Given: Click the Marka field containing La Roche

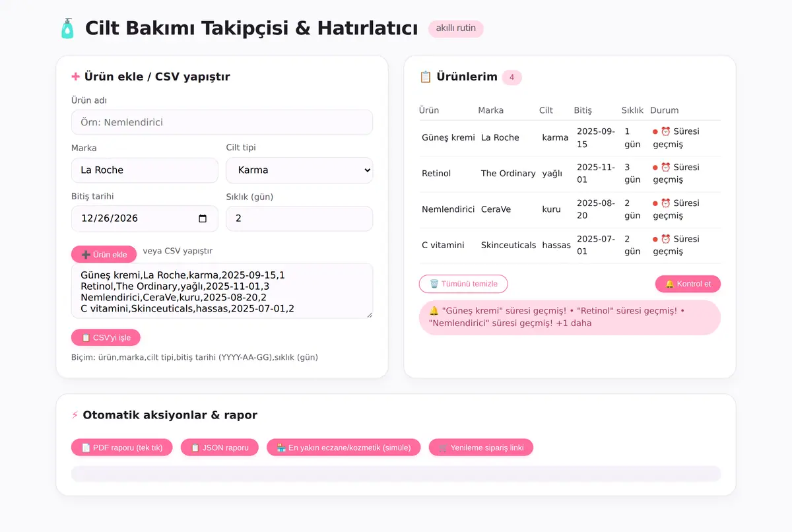Looking at the screenshot, I should pyautogui.click(x=145, y=170).
